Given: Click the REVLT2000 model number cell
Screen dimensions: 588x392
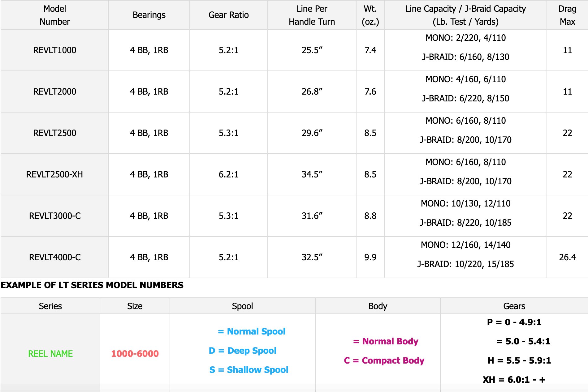Looking at the screenshot, I should click(x=54, y=92).
